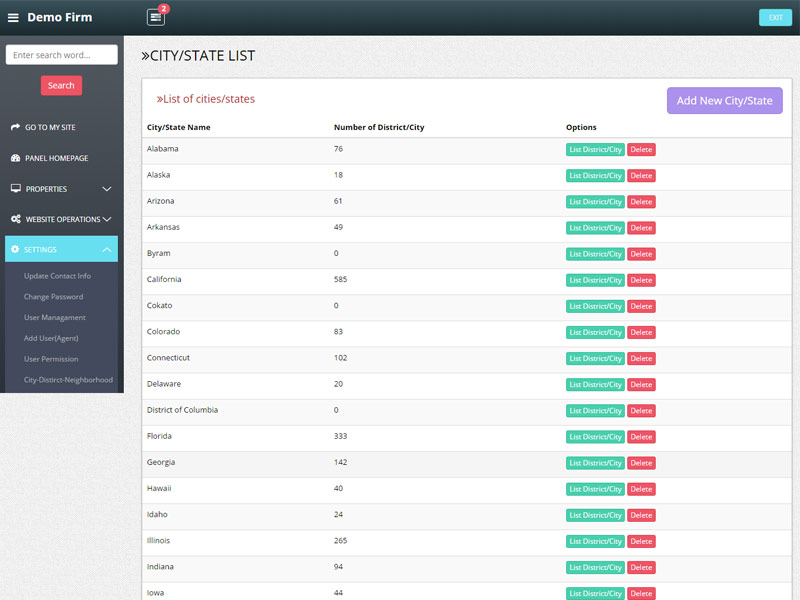The image size is (800, 600).
Task: Open the User Permission submenu item
Action: [x=51, y=359]
